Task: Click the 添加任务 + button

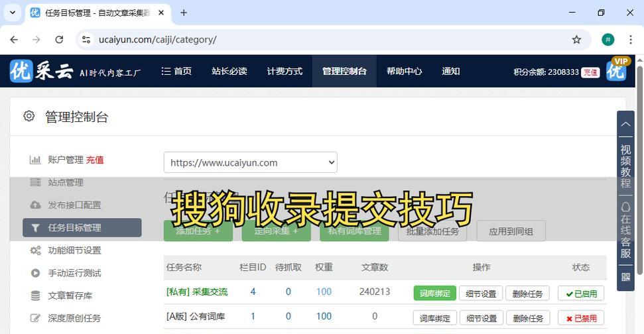Action: (x=198, y=231)
